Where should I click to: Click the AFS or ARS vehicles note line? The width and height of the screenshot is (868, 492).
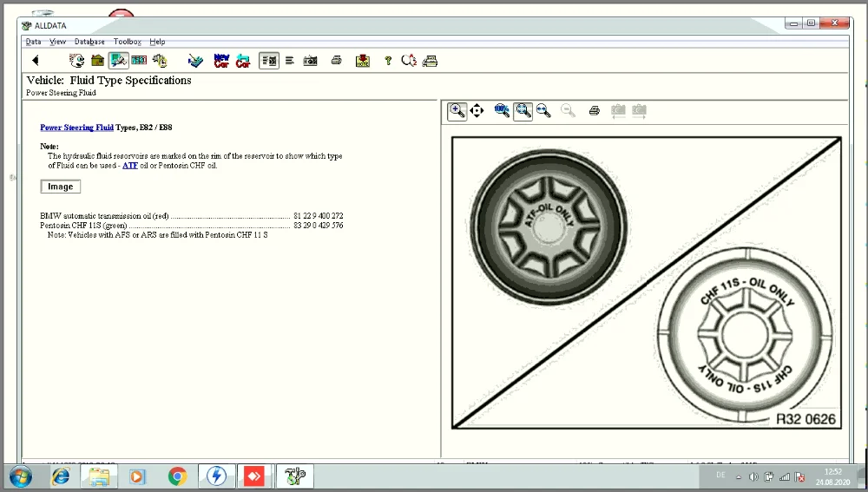(158, 234)
